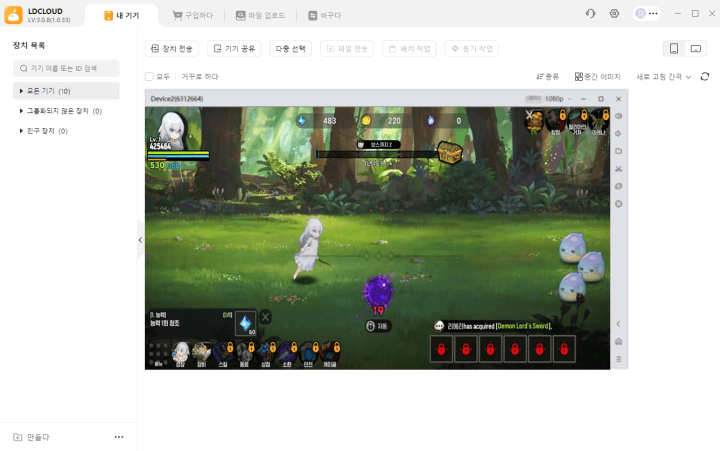Click the gold coin currency icon
This screenshot has width=720, height=451.
point(366,120)
